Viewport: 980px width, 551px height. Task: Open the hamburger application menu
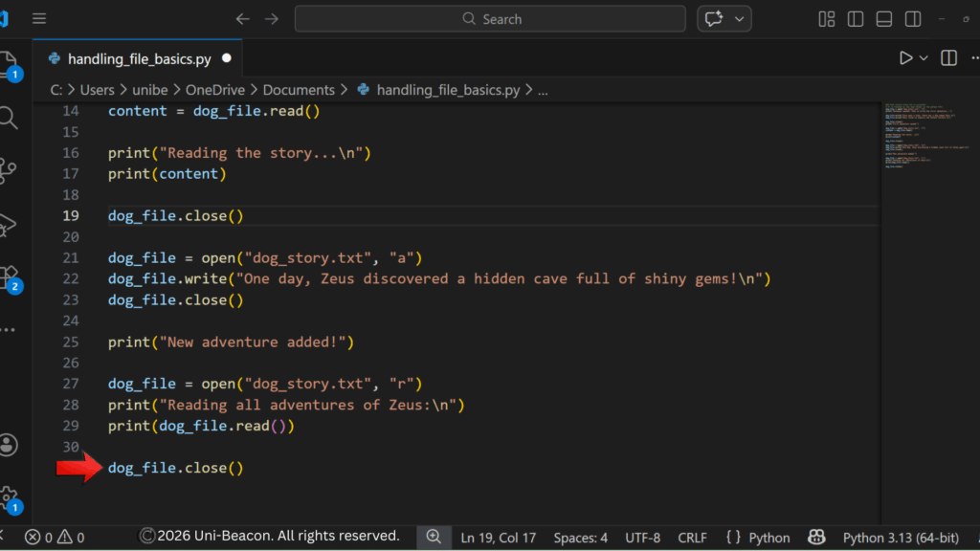coord(38,19)
